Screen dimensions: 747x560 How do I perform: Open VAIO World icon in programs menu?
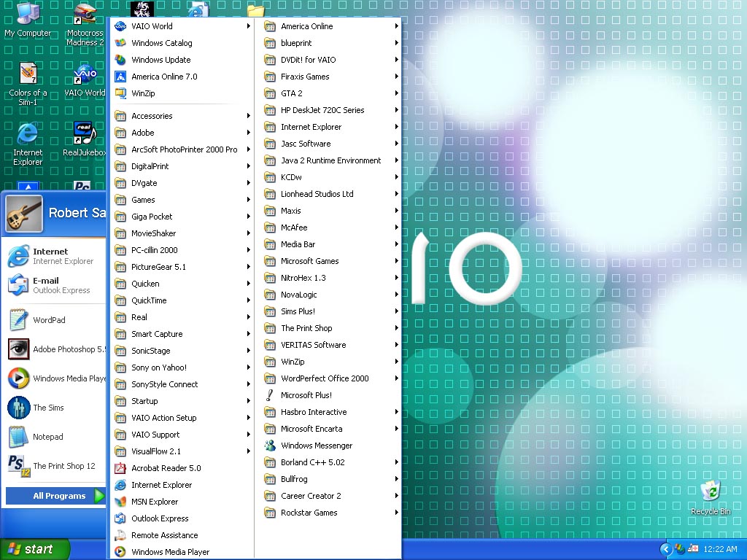(x=120, y=26)
